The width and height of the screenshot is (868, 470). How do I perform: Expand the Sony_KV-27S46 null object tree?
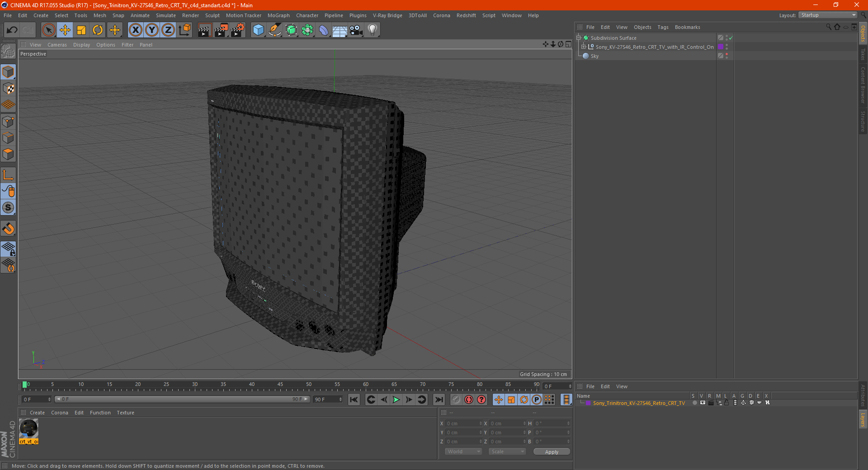click(584, 47)
